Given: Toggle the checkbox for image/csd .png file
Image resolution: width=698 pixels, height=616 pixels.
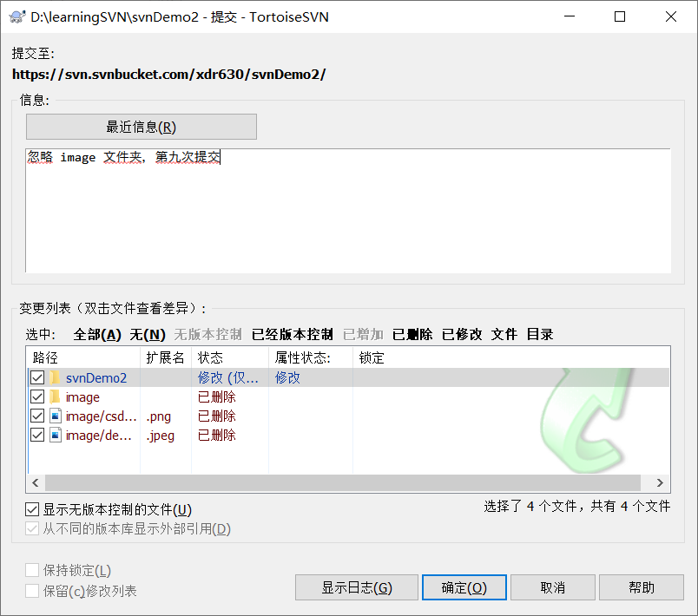Looking at the screenshot, I should 36,416.
